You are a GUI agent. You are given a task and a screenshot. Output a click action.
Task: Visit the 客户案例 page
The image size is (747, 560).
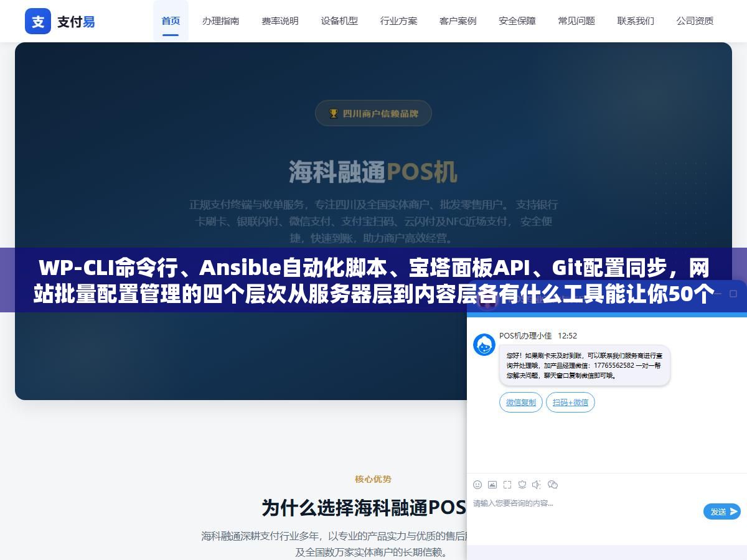tap(458, 21)
